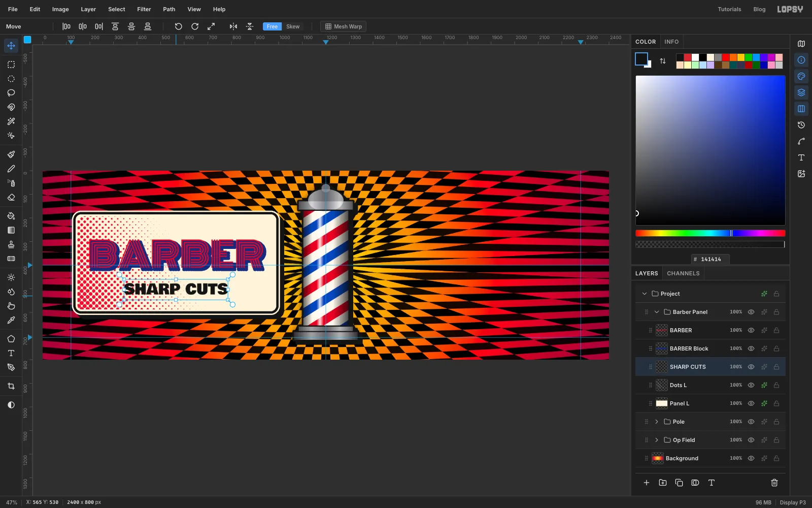Viewport: 812px width, 508px height.
Task: Hide the SHARP CUTS layer
Action: pyautogui.click(x=751, y=367)
